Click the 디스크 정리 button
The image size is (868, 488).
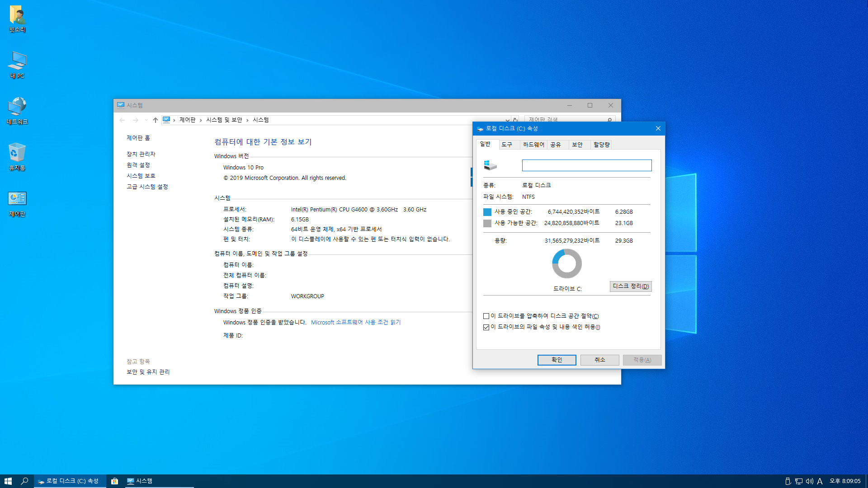click(631, 286)
